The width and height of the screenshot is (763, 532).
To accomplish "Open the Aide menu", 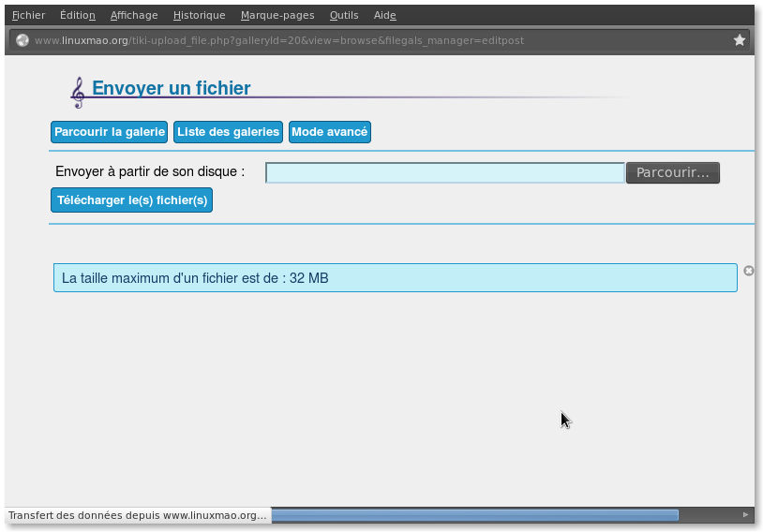I will coord(384,15).
